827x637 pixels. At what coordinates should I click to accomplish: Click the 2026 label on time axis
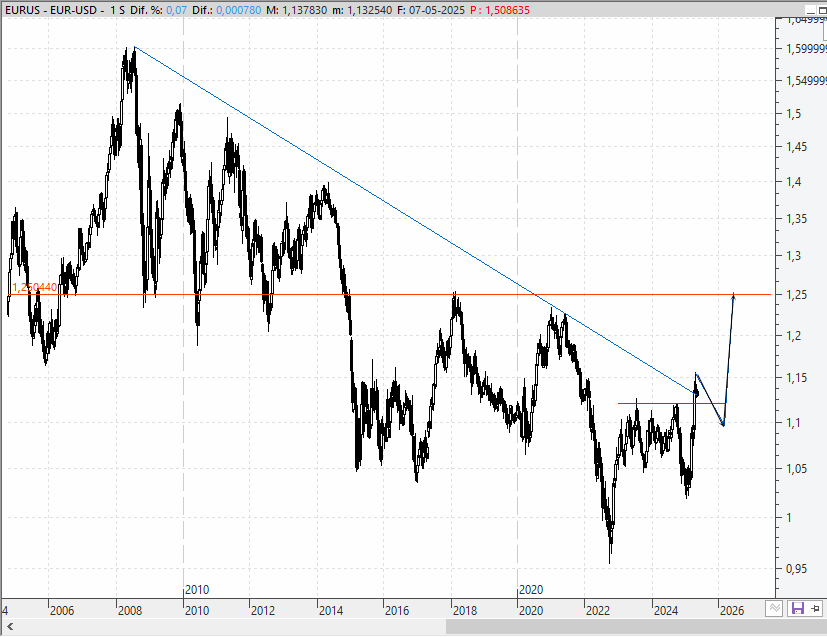click(x=732, y=611)
